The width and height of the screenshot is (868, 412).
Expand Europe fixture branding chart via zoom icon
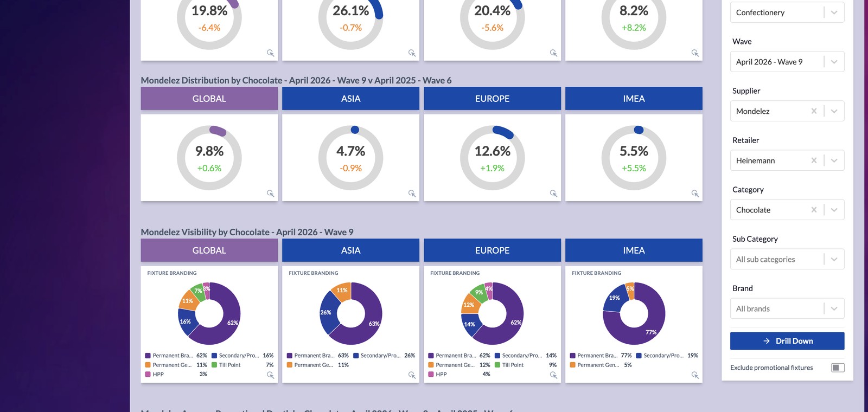point(553,375)
